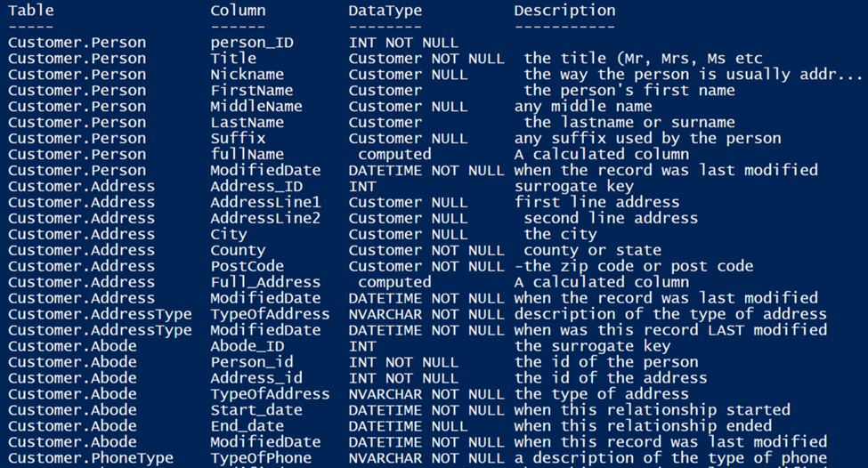Click 'when this relationship ended' description

pos(644,426)
